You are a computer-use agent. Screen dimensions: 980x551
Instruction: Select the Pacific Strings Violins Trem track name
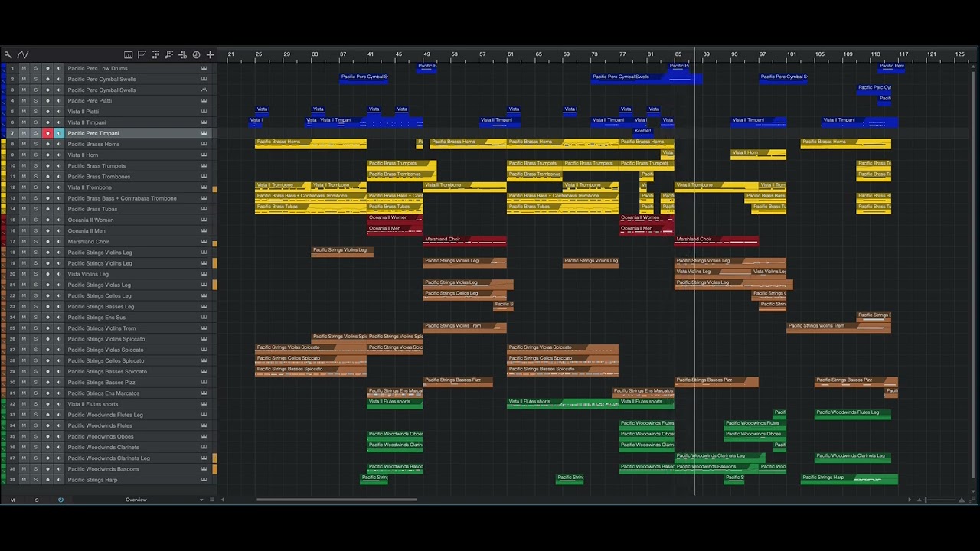[102, 328]
